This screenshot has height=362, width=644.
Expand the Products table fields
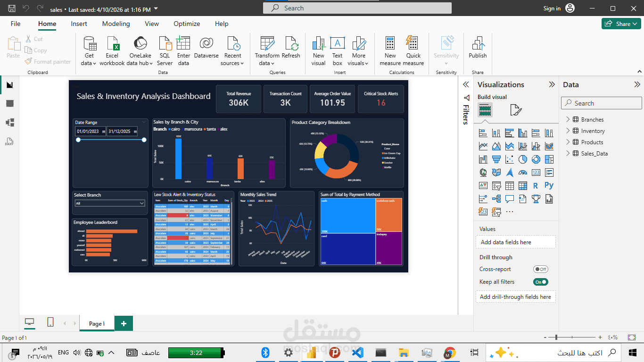tap(568, 142)
